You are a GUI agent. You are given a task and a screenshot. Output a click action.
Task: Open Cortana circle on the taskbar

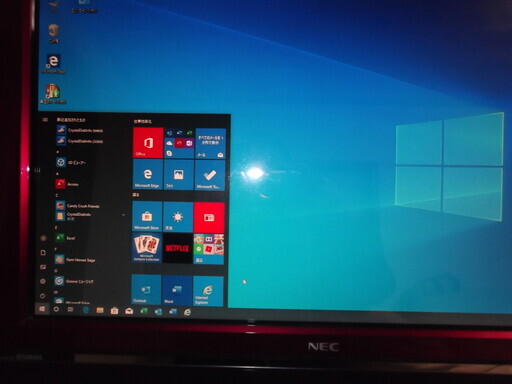tap(56, 309)
